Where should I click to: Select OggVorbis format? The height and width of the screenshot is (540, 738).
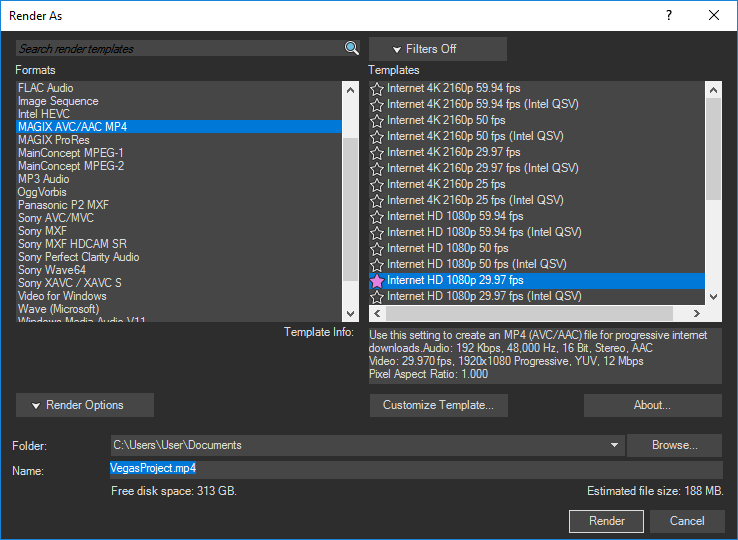coord(179,192)
